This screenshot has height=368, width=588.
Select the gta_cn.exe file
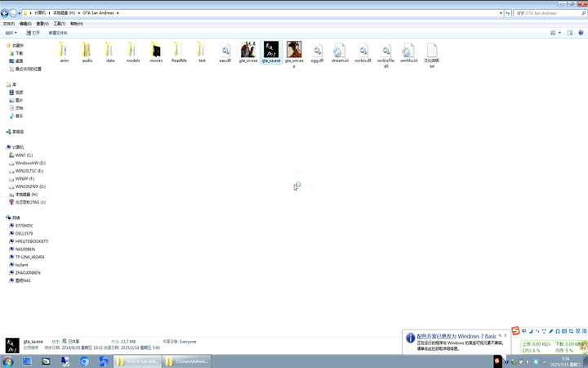pyautogui.click(x=248, y=52)
